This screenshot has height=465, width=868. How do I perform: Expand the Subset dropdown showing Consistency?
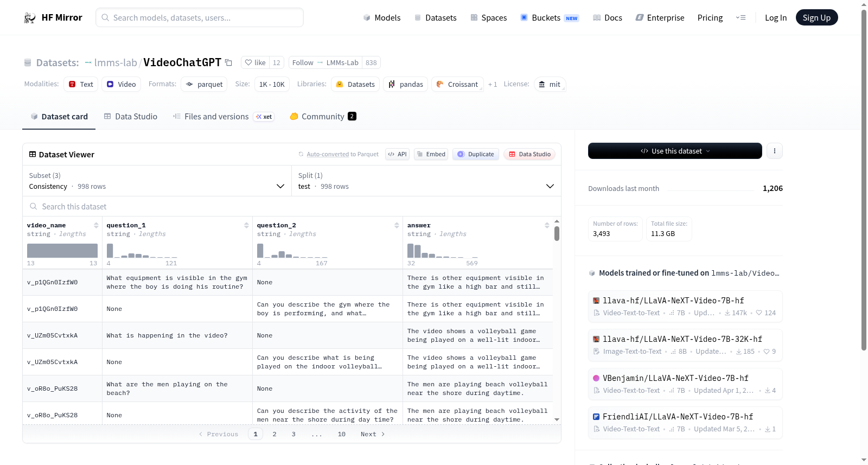[157, 181]
